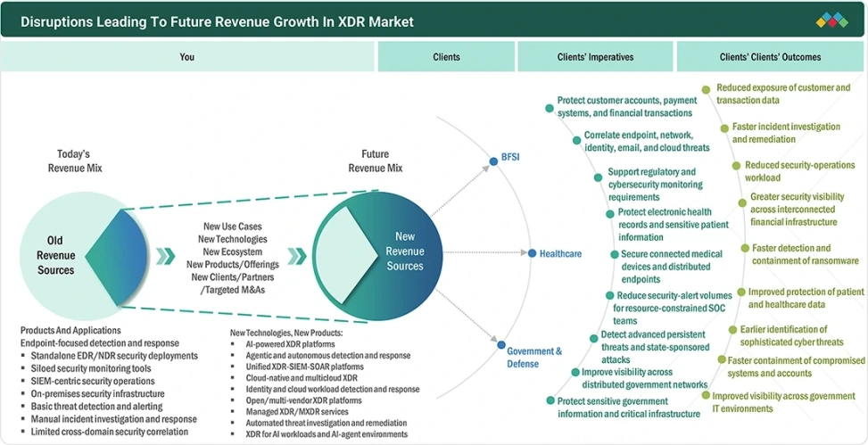Image resolution: width=868 pixels, height=445 pixels.
Task: Click the BFSI blue node dot
Action: point(493,161)
